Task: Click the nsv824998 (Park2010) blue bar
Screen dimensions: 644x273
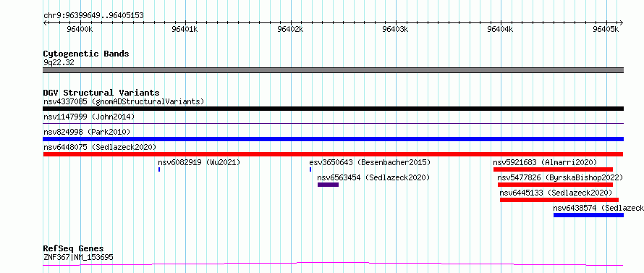Action: [x=333, y=139]
